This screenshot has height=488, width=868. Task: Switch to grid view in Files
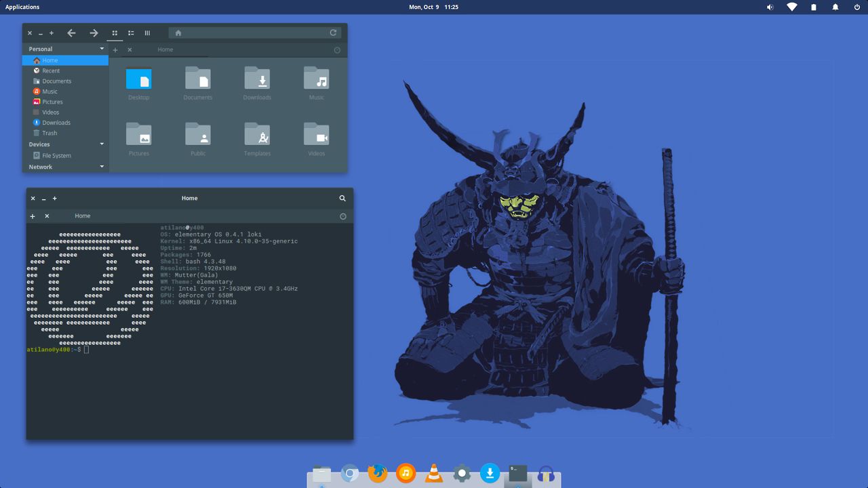115,33
